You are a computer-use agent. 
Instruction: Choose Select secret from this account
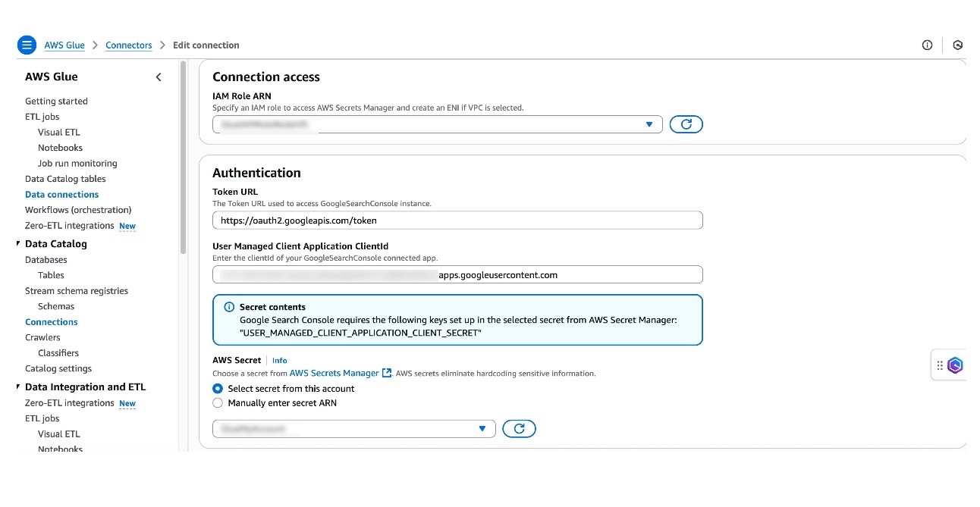tap(218, 389)
